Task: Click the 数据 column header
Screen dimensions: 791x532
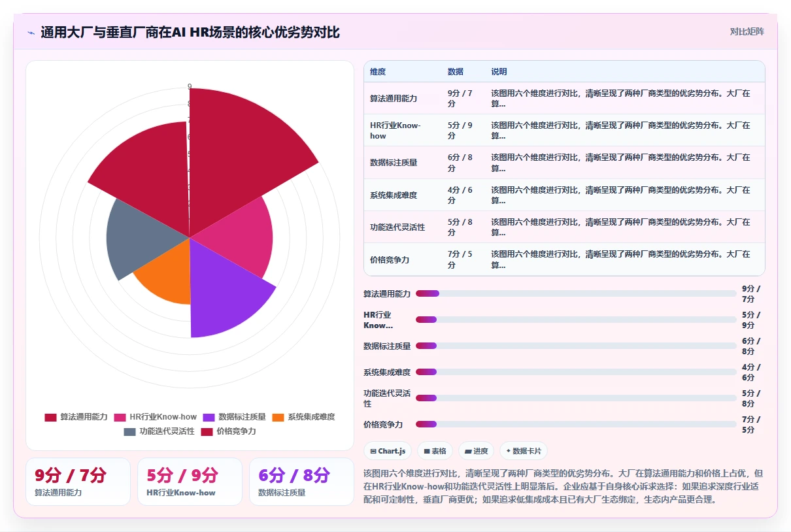Action: coord(456,72)
